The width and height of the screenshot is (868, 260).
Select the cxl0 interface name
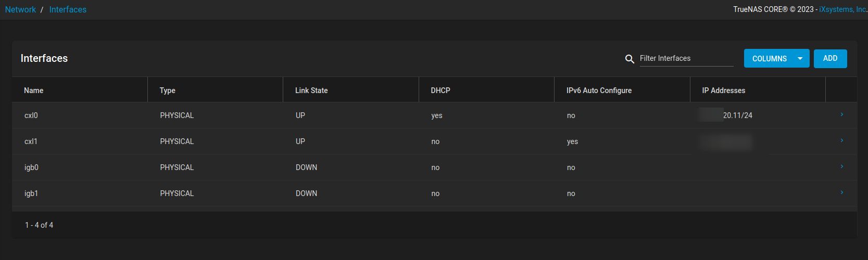coord(31,115)
